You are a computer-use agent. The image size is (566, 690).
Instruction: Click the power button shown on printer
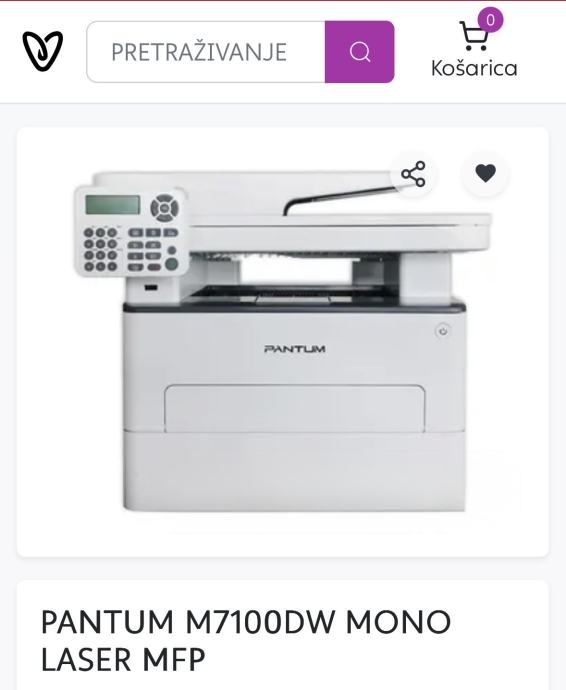tap(443, 331)
